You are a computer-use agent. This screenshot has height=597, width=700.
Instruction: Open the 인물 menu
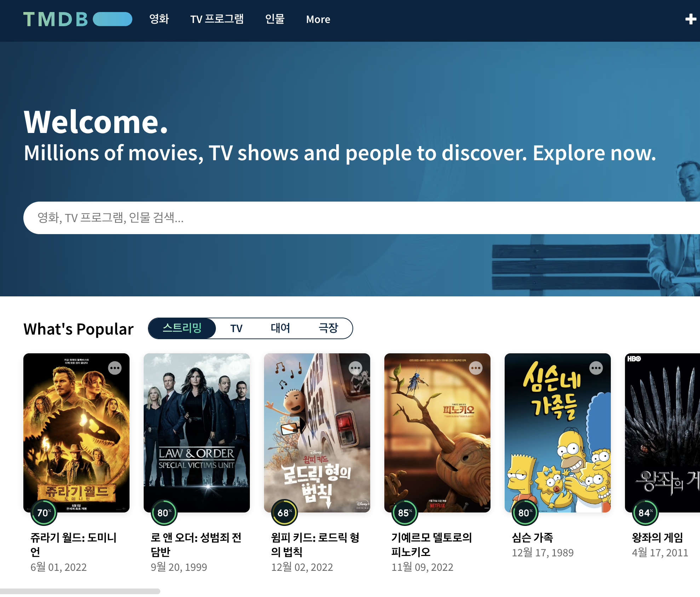click(275, 19)
